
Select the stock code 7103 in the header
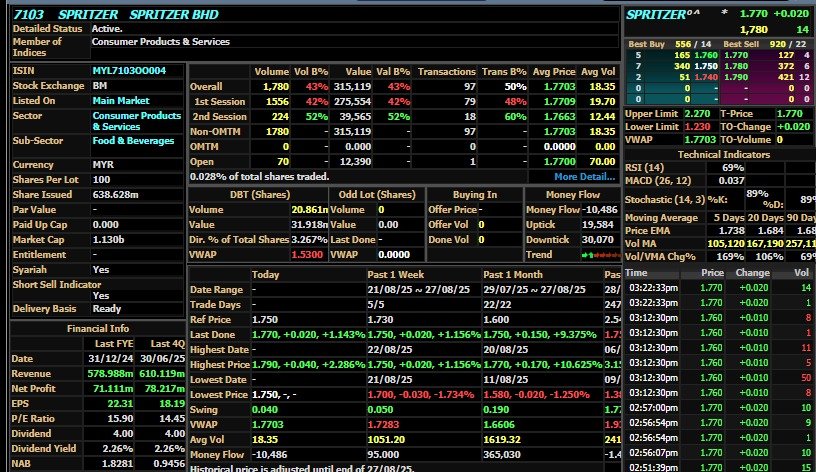[29, 15]
